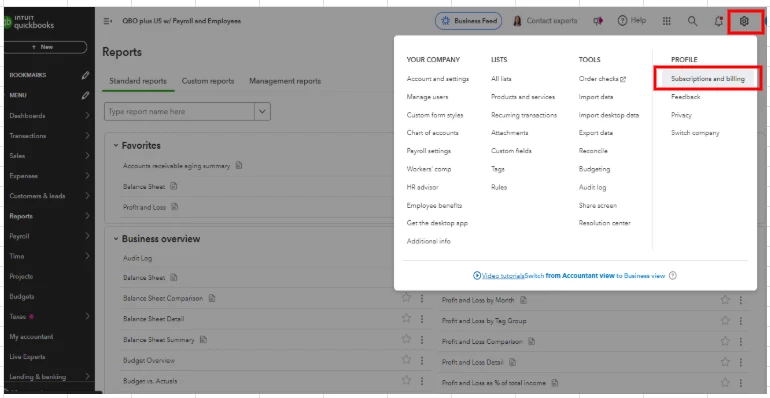
Task: Favorite the Budget Overview star
Action: point(406,360)
